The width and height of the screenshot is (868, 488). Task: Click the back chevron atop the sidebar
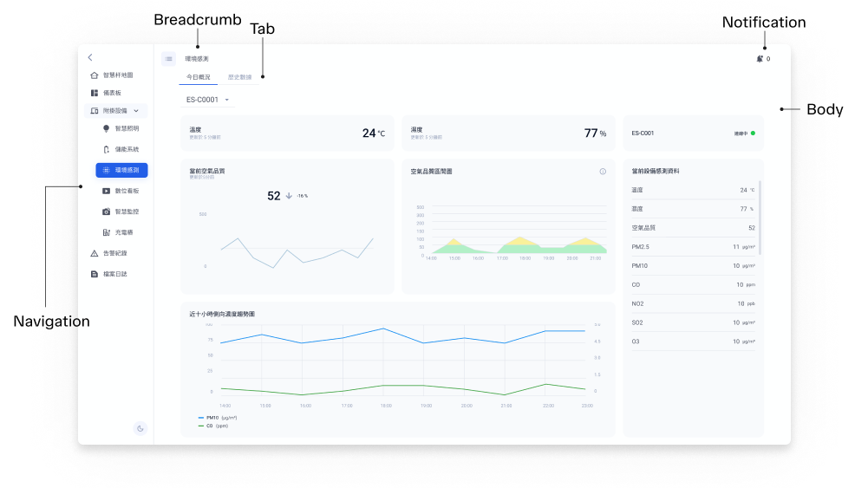[90, 57]
